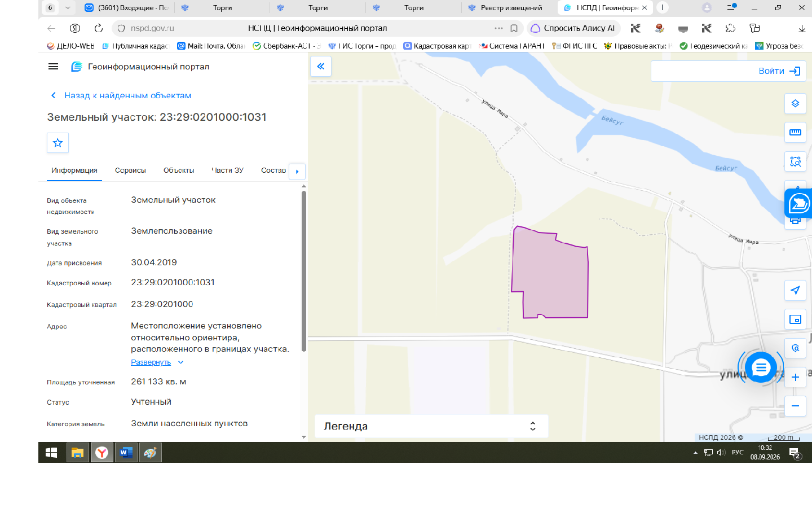Switch to the Части ЗУ tab
Image resolution: width=812 pixels, height=508 pixels.
227,170
